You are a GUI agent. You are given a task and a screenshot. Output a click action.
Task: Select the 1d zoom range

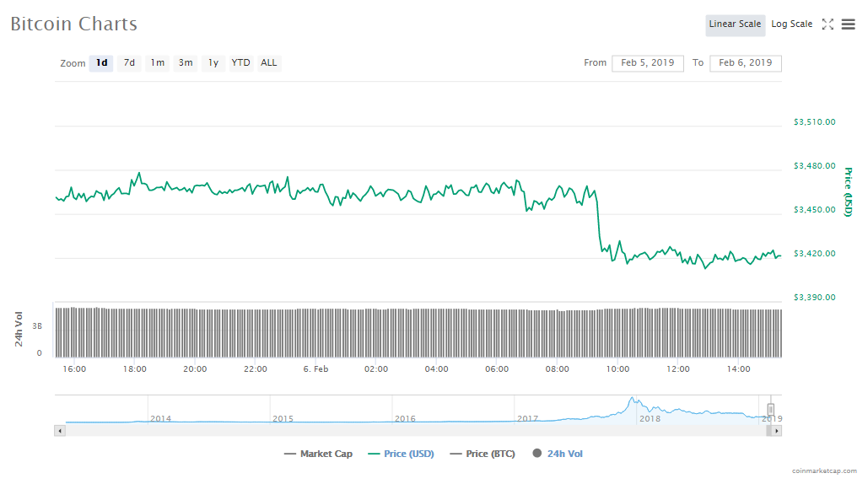pos(101,63)
